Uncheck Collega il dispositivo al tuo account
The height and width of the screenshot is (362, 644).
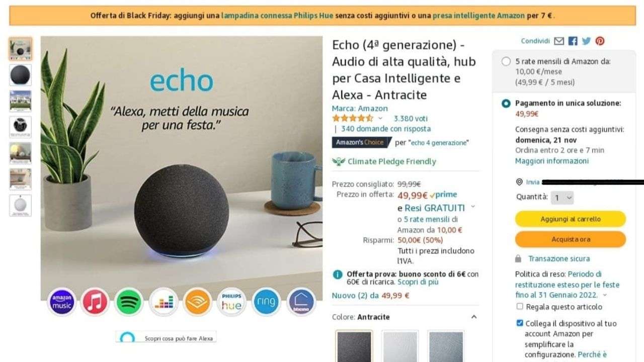point(520,323)
